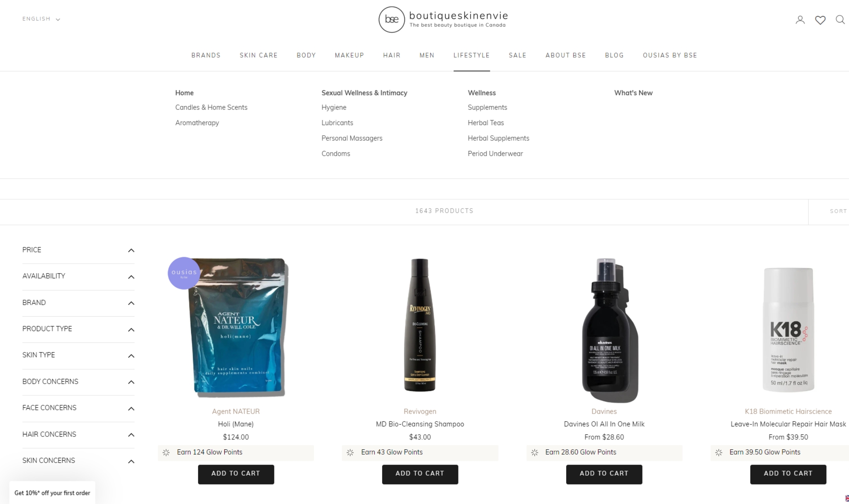Open the English language dropdown
This screenshot has width=849, height=504.
(41, 19)
